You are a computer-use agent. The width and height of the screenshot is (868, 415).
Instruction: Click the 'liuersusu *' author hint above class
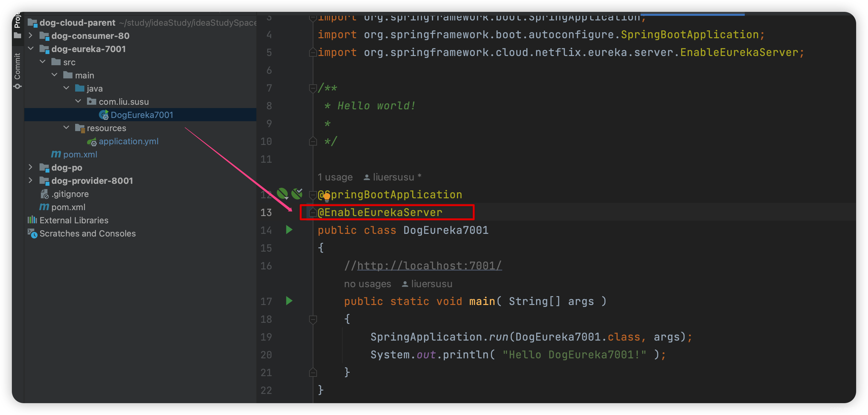tap(392, 177)
